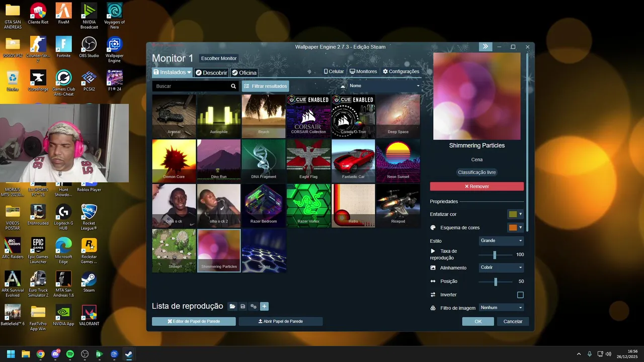Image resolution: width=644 pixels, height=362 pixels.
Task: Open Alinhamento dropdown set to Cobrir
Action: (501, 267)
